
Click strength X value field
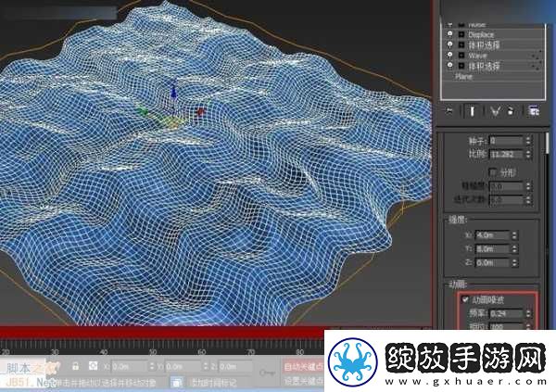tap(492, 235)
